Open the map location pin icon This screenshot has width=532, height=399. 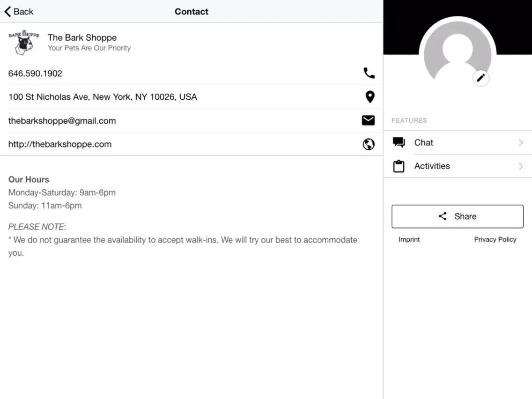[369, 97]
